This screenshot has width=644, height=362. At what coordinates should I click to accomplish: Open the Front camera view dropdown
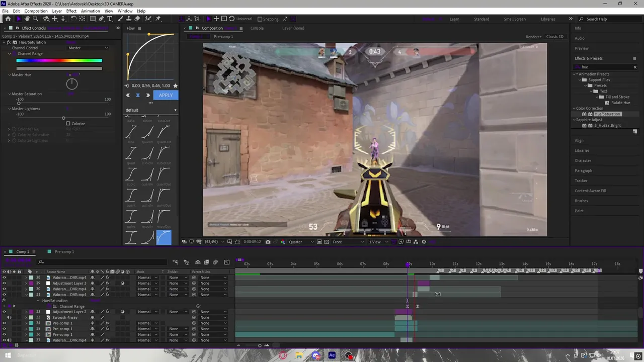348,242
